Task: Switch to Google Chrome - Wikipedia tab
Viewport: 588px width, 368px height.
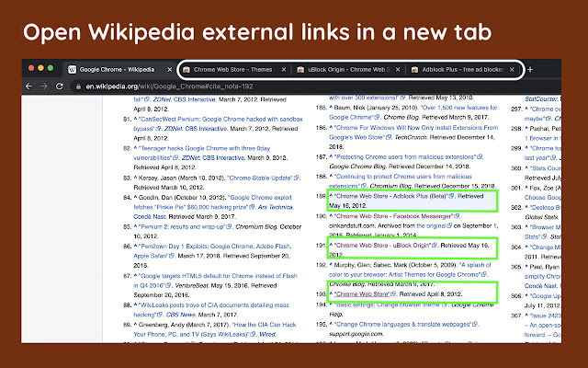Action: [x=120, y=70]
